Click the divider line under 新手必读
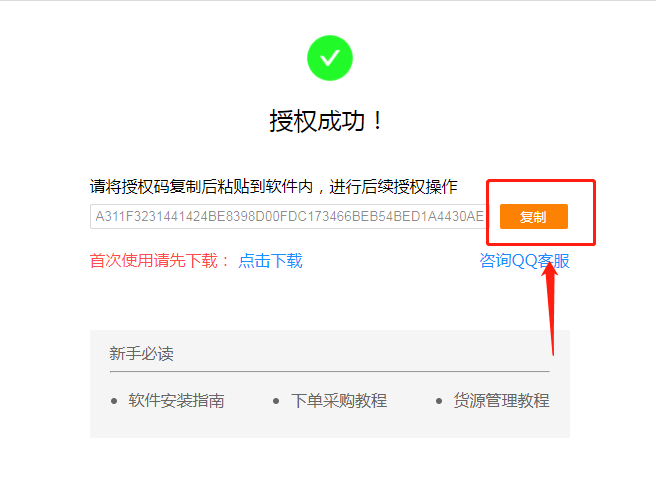The width and height of the screenshot is (656, 480). (x=330, y=371)
